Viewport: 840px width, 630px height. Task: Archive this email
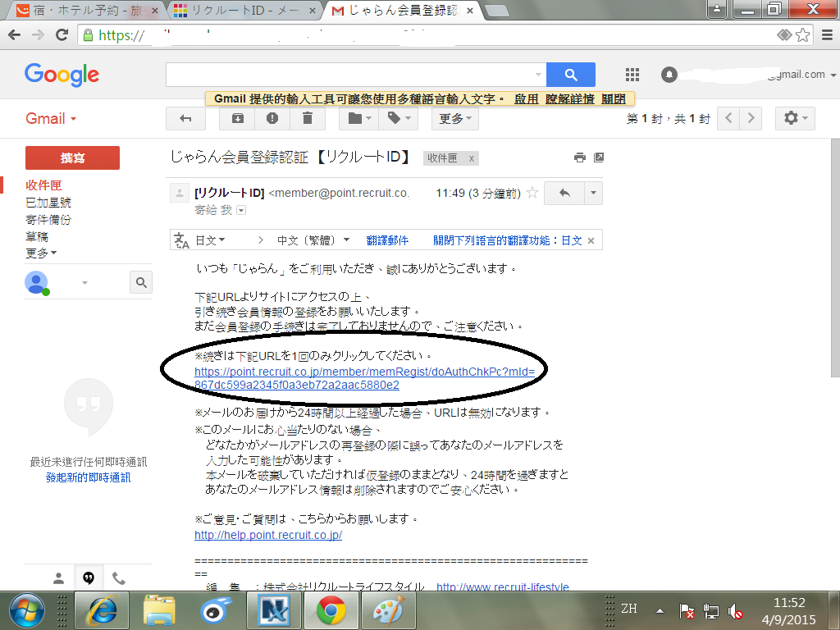237,118
